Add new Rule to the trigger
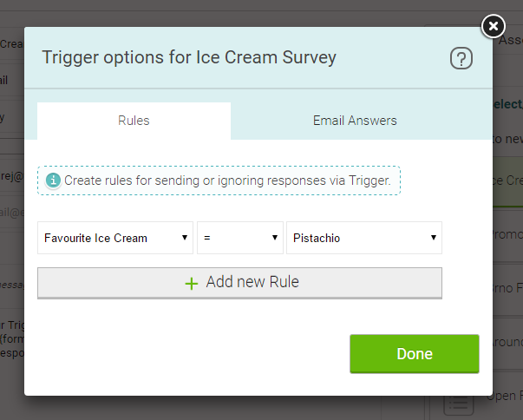 (240, 283)
